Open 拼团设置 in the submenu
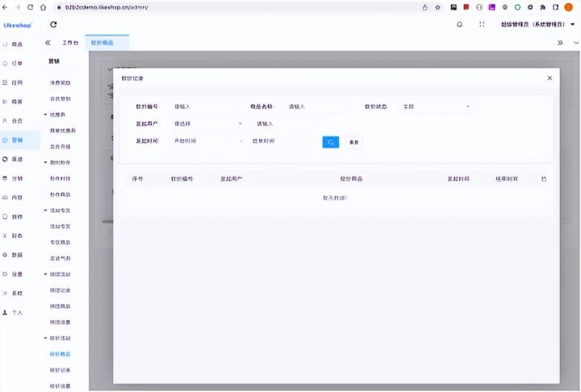This screenshot has height=392, width=581. pyautogui.click(x=60, y=322)
